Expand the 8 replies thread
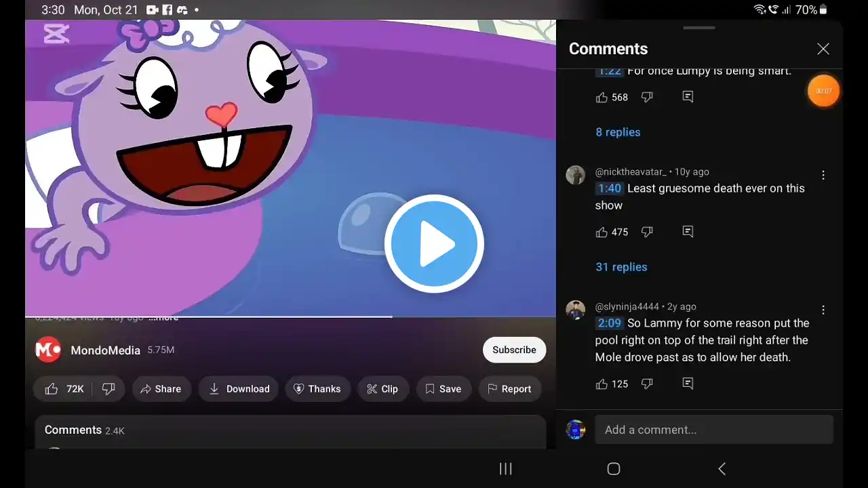 (618, 132)
